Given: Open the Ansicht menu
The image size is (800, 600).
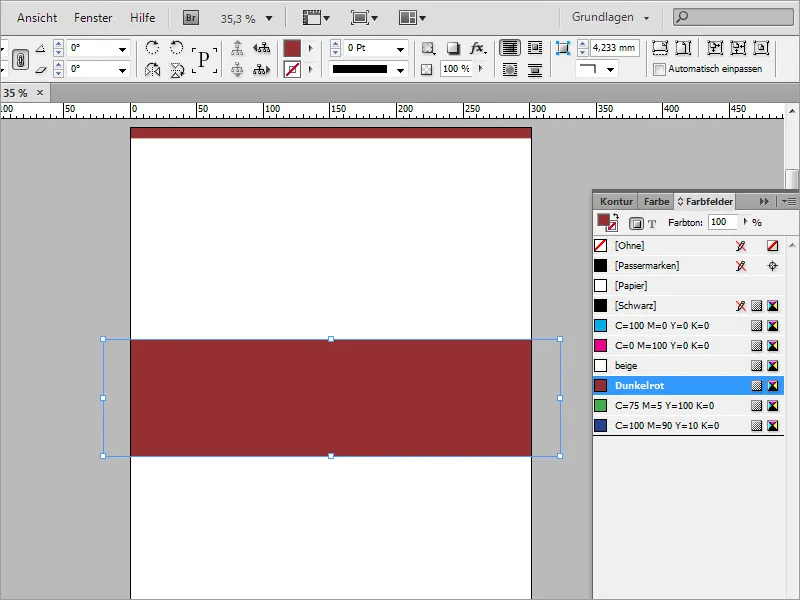Looking at the screenshot, I should pyautogui.click(x=37, y=18).
